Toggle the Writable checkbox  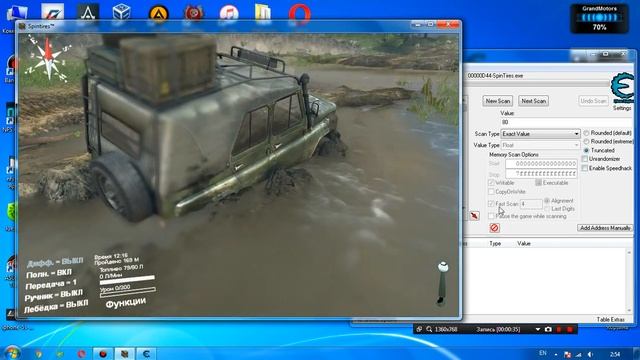point(491,182)
